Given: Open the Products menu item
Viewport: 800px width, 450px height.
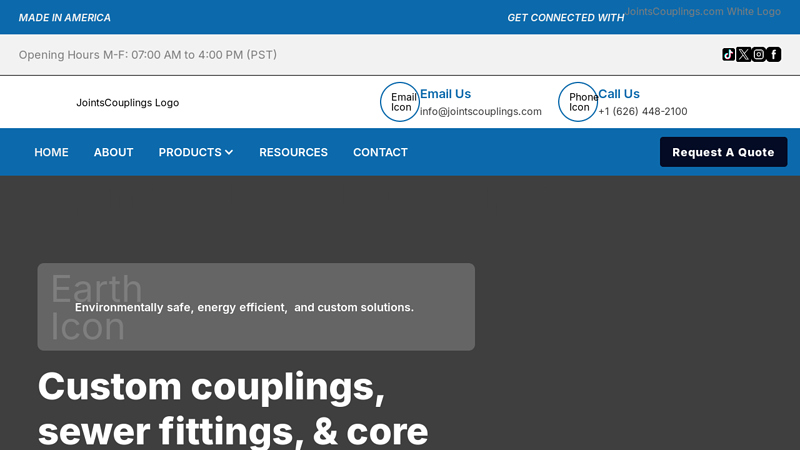Looking at the screenshot, I should pyautogui.click(x=190, y=152).
